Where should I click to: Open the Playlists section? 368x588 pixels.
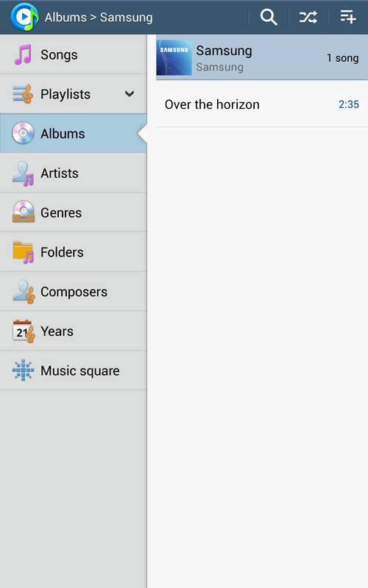pyautogui.click(x=73, y=94)
